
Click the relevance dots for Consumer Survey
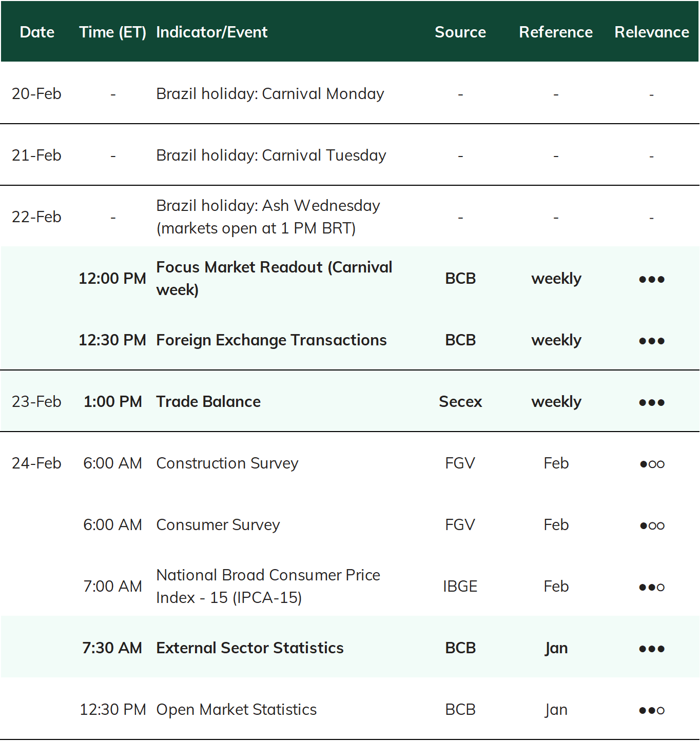pos(652,526)
